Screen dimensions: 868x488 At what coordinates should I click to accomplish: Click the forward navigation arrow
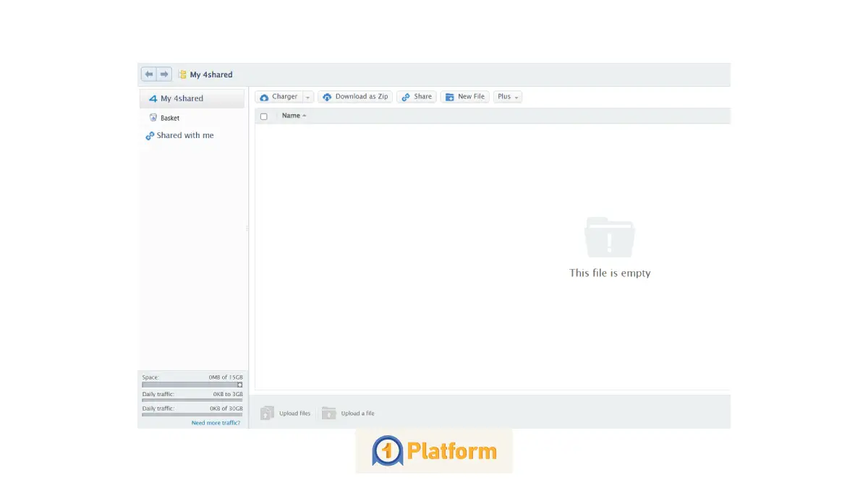[x=164, y=74]
